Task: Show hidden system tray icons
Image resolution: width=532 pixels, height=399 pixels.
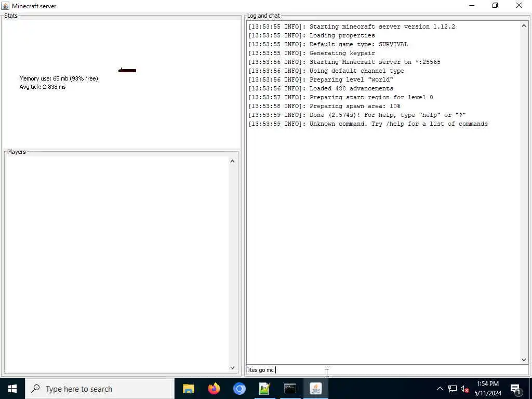Action: point(440,389)
